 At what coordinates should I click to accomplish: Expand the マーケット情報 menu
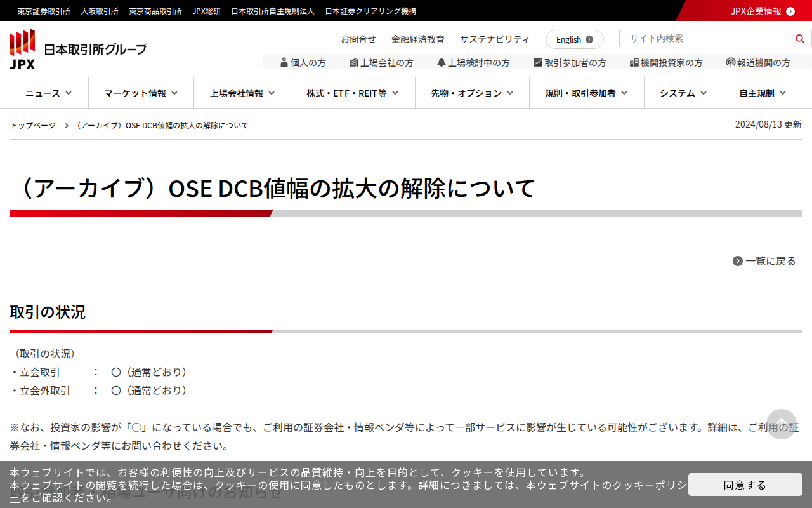(x=141, y=93)
